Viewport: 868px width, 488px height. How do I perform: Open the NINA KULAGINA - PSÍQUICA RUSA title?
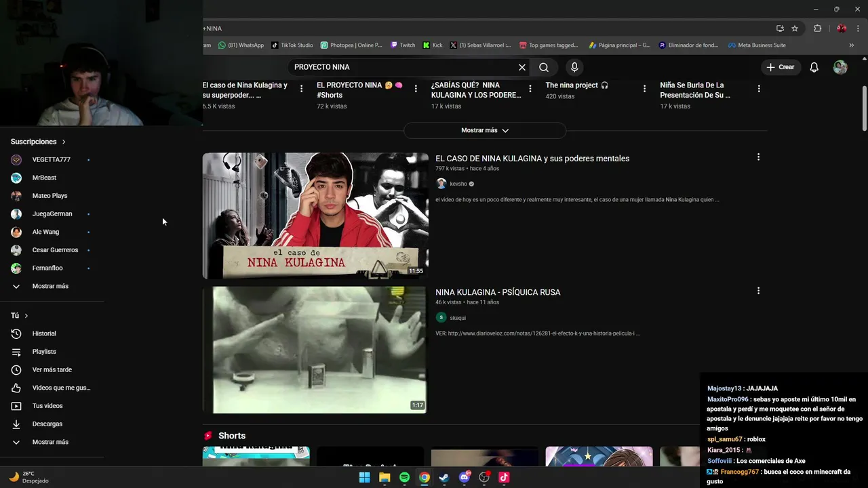(498, 292)
